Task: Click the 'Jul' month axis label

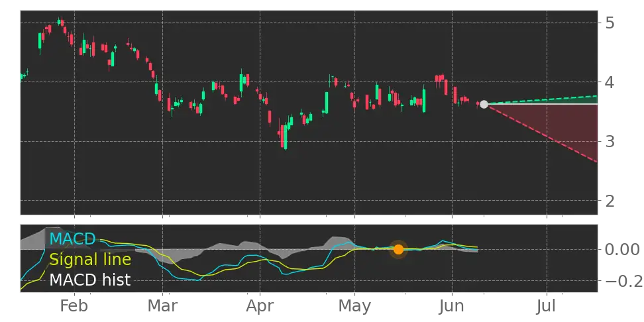Action: [547, 306]
